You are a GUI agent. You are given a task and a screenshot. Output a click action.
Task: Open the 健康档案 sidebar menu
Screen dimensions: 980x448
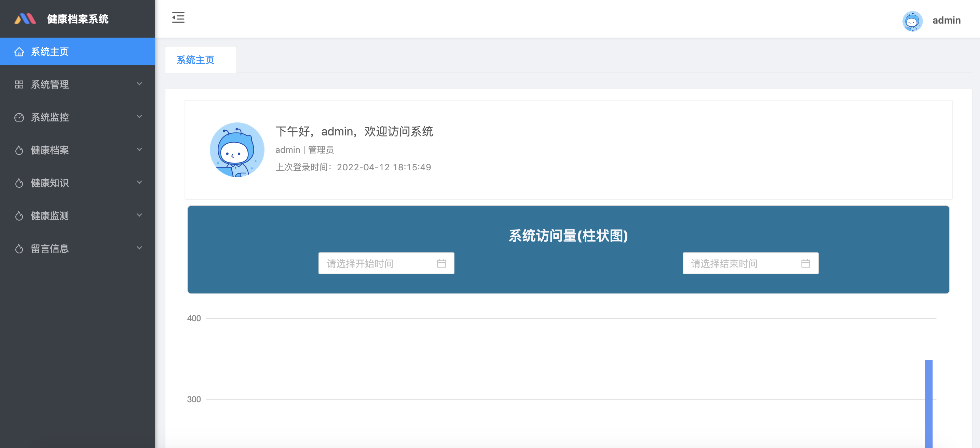tap(78, 150)
